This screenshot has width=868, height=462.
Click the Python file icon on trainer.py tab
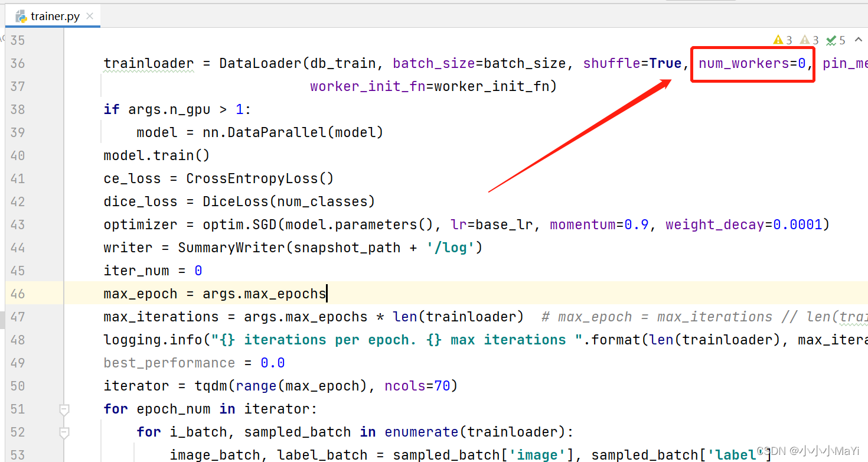coord(21,17)
